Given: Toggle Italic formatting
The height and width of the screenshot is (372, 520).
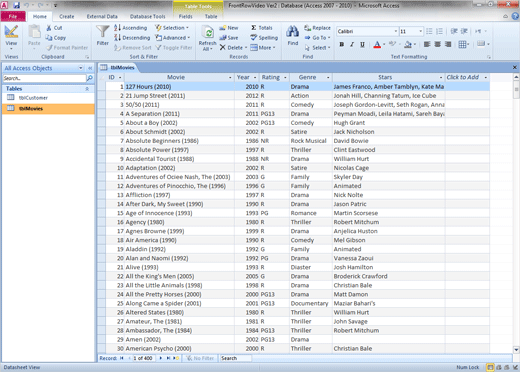Looking at the screenshot, I should coord(352,44).
